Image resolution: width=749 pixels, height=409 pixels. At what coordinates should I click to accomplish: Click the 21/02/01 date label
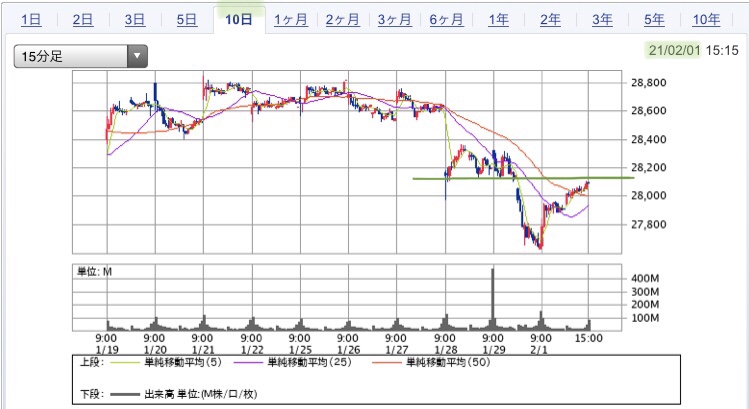click(674, 50)
